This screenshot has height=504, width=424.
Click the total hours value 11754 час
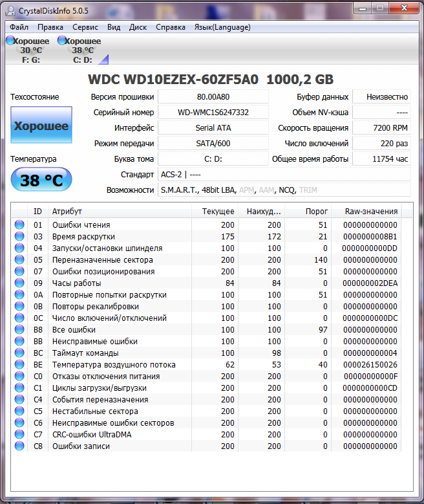(x=381, y=159)
